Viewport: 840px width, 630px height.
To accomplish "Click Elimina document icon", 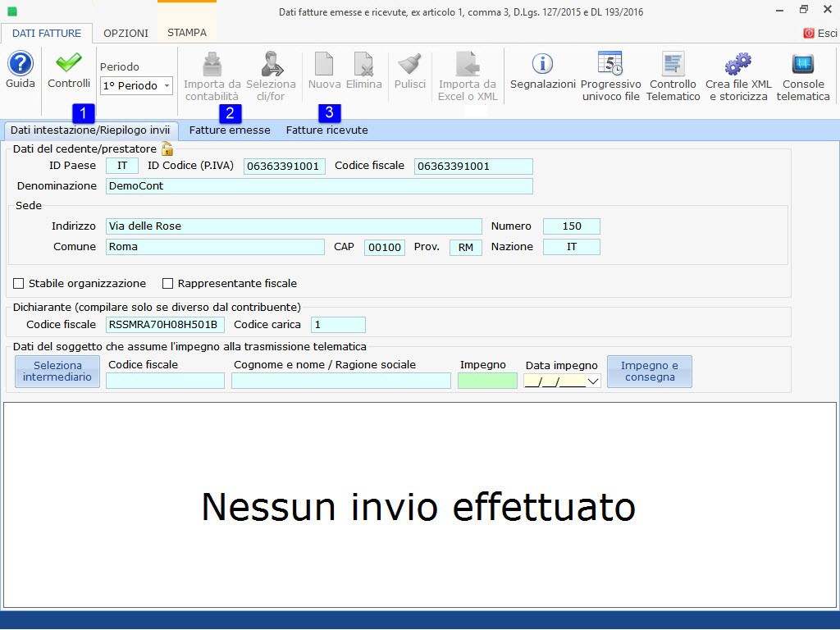I will (x=363, y=64).
